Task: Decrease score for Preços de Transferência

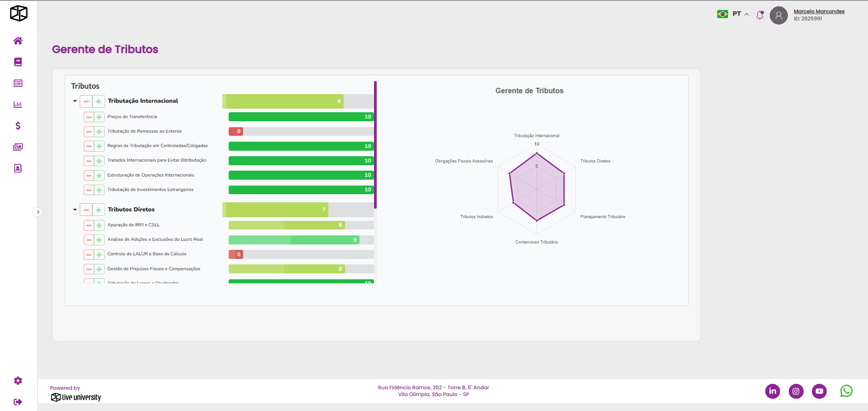Action: [x=89, y=117]
